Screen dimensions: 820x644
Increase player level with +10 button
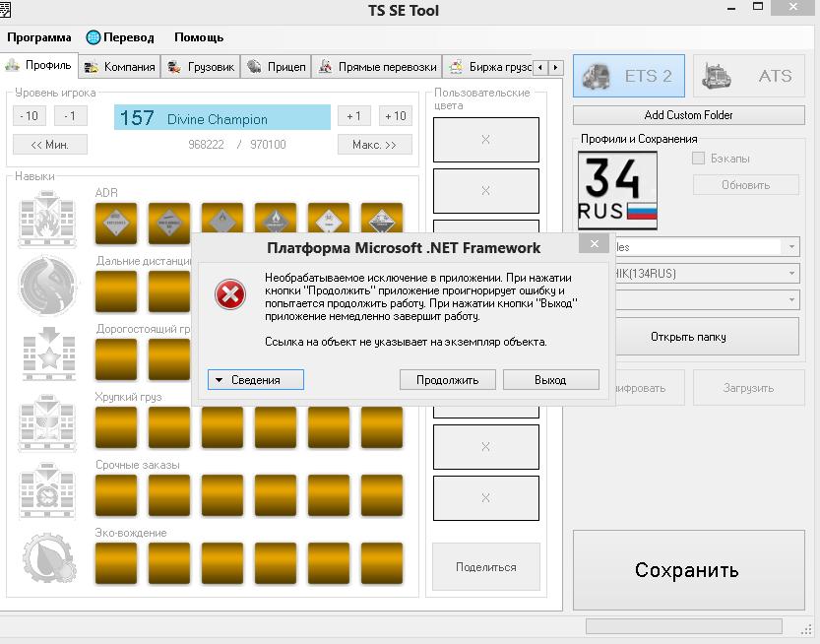coord(395,116)
